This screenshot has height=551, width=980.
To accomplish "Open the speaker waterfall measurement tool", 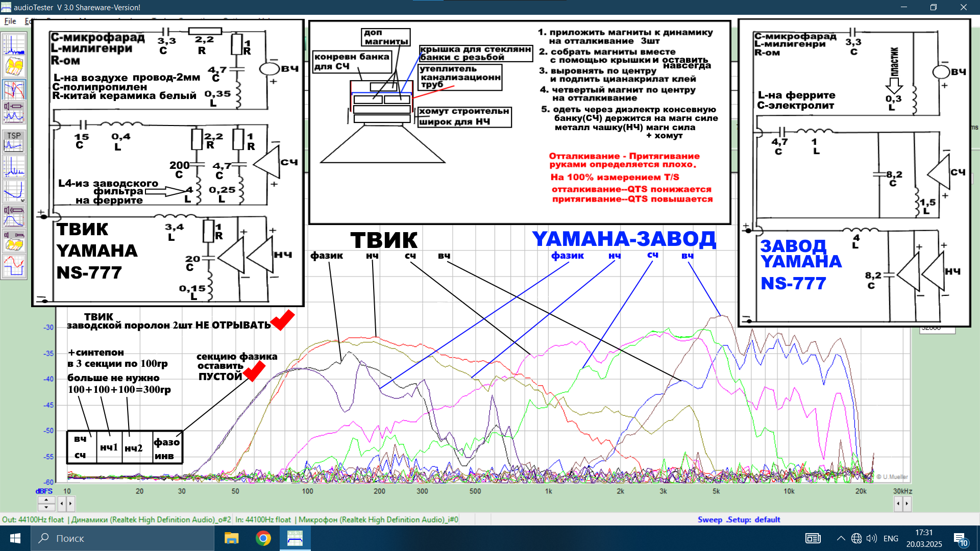I will point(14,241).
